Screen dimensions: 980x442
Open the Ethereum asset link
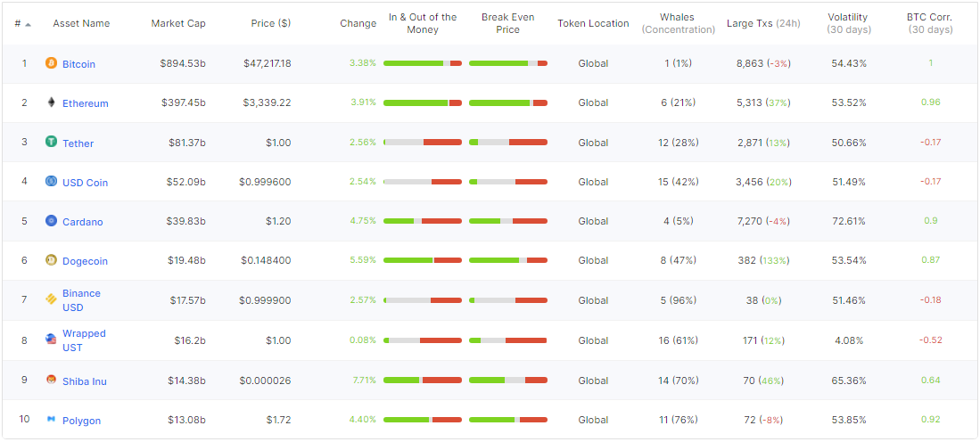86,103
